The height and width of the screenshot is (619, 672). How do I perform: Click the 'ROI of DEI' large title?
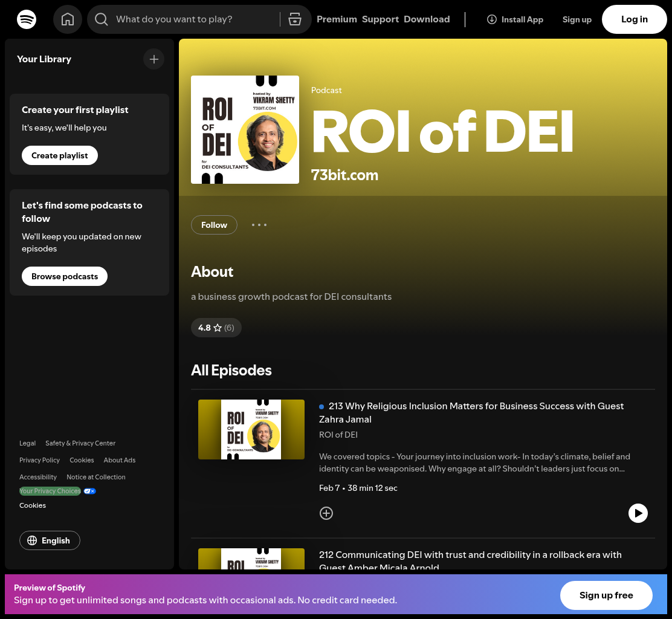click(442, 131)
